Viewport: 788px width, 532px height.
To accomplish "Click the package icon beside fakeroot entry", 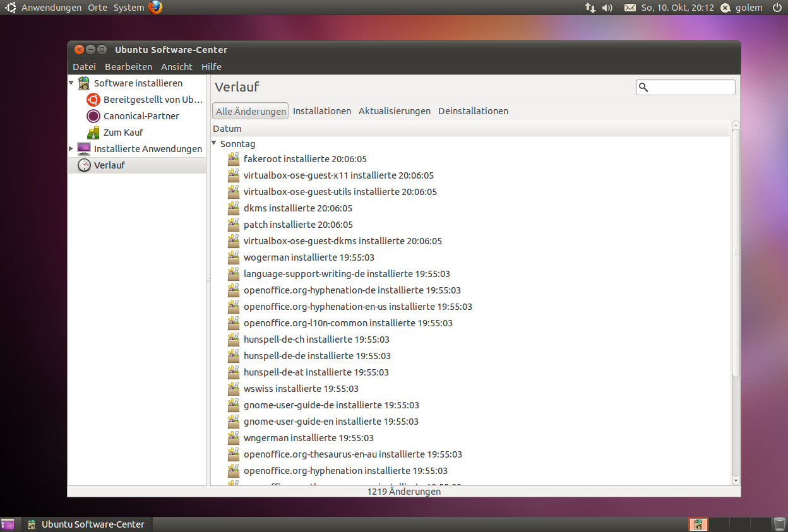I will click(x=234, y=158).
